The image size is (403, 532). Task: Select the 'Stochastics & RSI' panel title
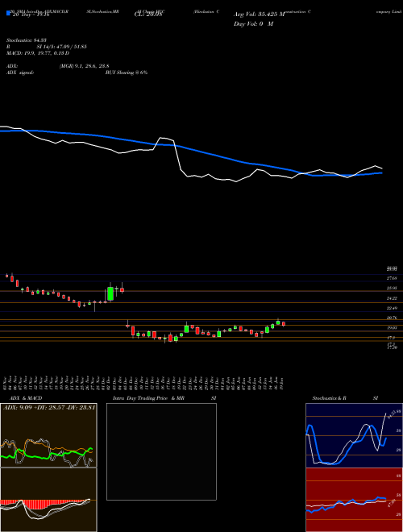tap(345, 398)
